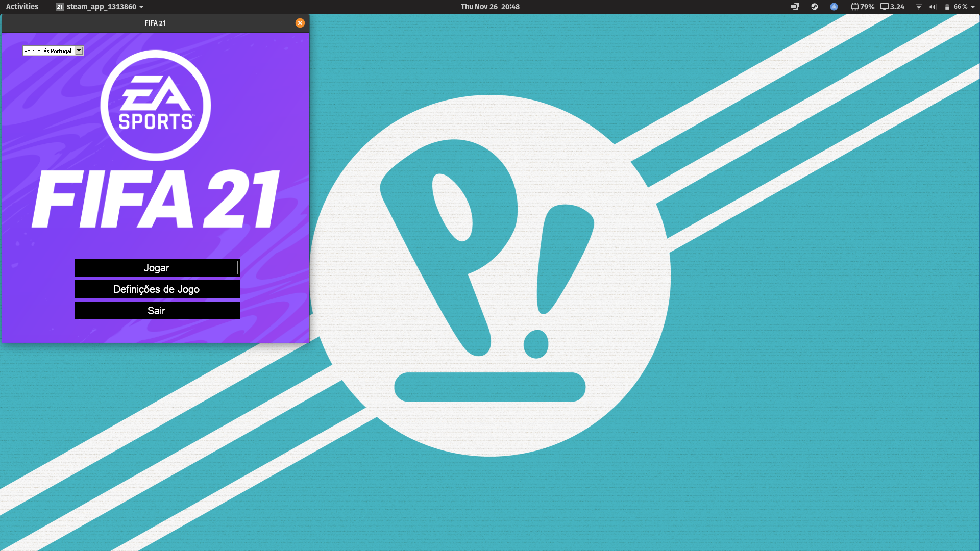Click the battery 66% indicator
980x551 pixels.
click(957, 7)
